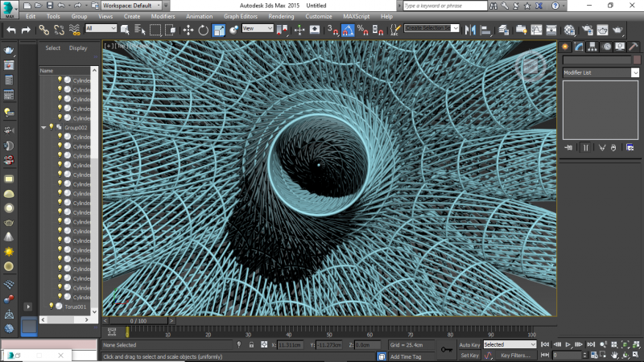Pick the Rectangular Selection Region tool
This screenshot has height=362, width=644.
click(x=155, y=30)
